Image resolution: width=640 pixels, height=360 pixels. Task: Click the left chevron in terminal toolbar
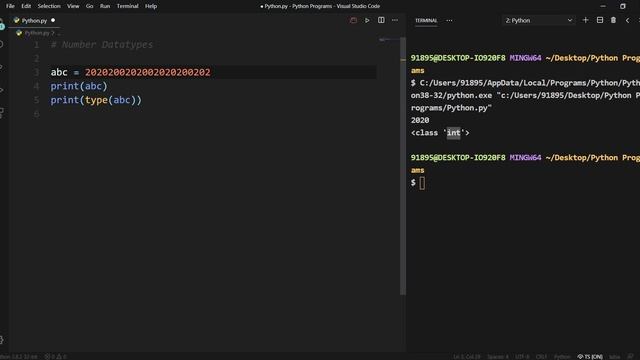click(x=627, y=20)
